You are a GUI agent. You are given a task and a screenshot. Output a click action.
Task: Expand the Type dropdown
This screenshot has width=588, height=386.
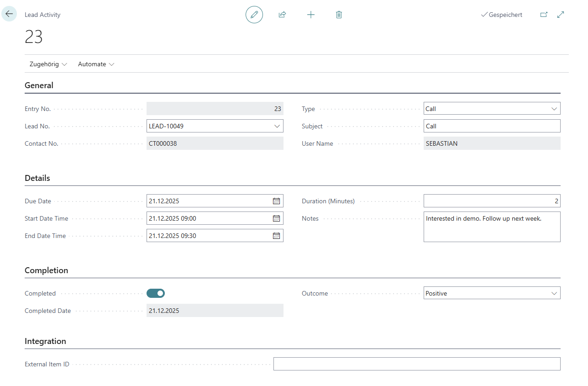coord(554,109)
